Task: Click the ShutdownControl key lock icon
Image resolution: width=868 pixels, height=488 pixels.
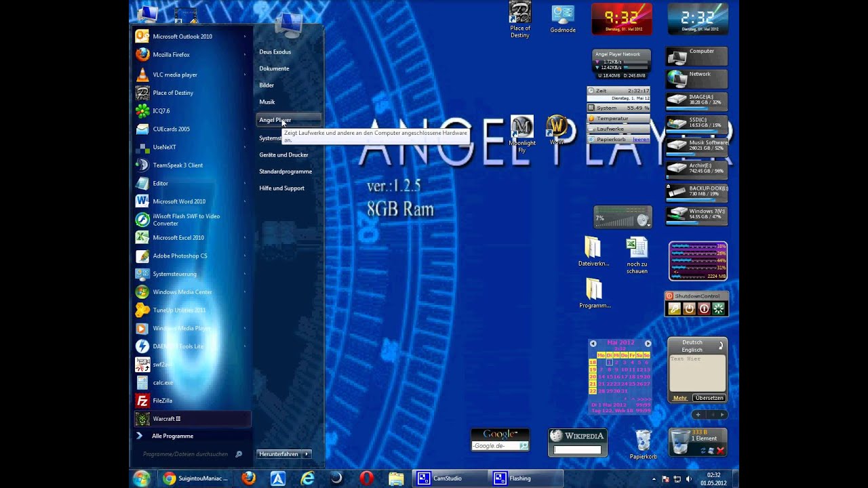Action: pyautogui.click(x=674, y=308)
